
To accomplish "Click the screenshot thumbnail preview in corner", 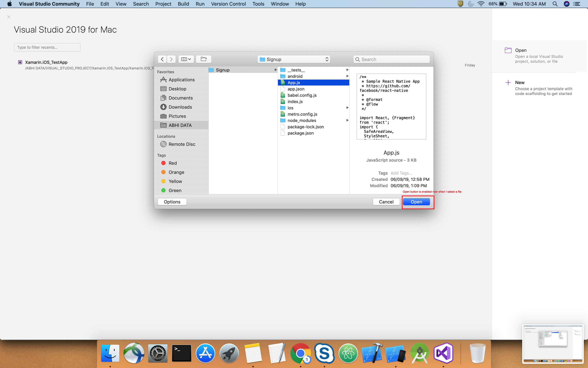I will coord(552,344).
